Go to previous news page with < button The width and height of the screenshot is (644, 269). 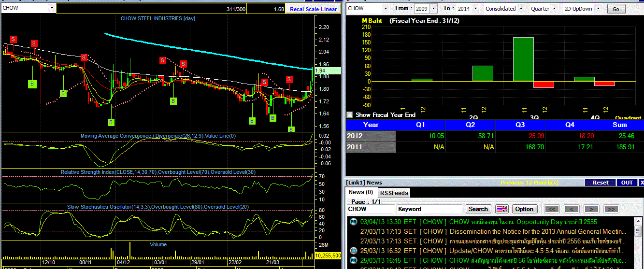(x=572, y=209)
